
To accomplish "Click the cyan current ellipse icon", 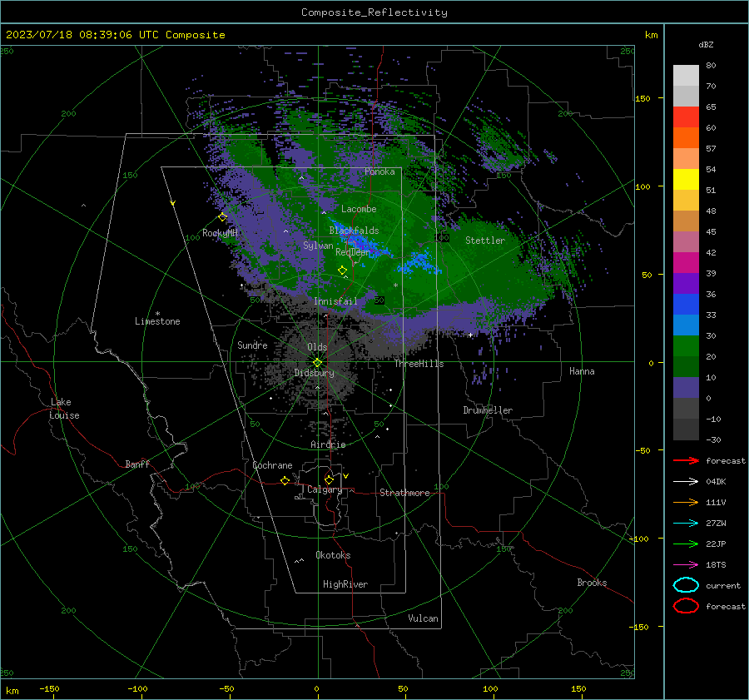I will [x=686, y=585].
